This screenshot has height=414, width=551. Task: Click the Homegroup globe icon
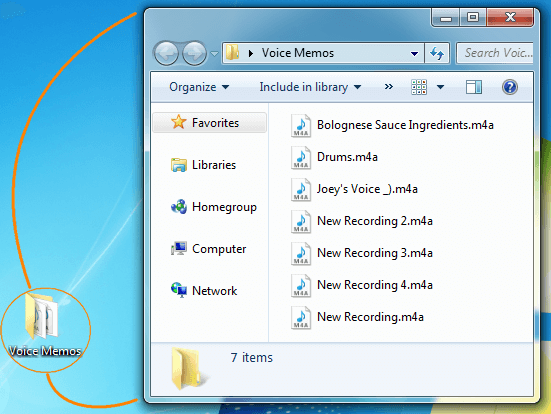179,206
